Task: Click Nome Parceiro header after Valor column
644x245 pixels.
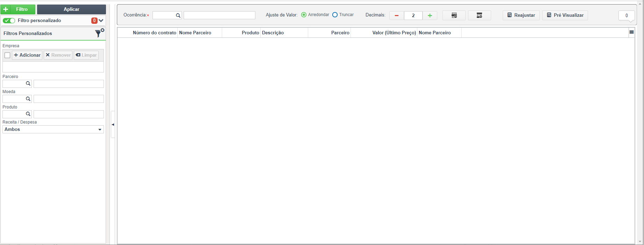Action: 439,33
